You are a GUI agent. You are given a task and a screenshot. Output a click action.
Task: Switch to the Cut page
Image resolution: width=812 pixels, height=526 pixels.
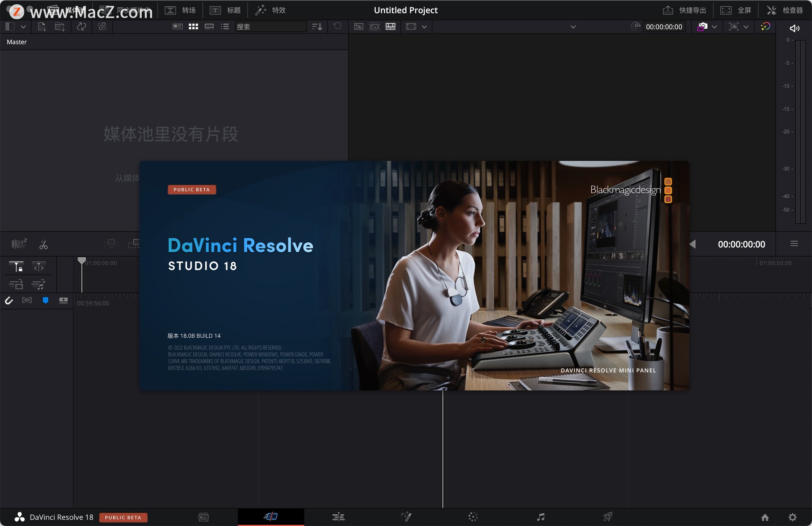click(271, 516)
